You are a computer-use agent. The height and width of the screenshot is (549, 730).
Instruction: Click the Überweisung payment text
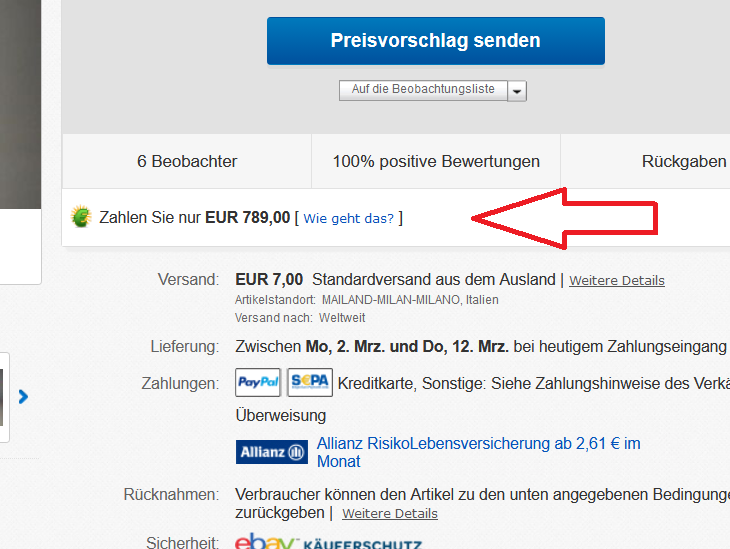point(281,415)
